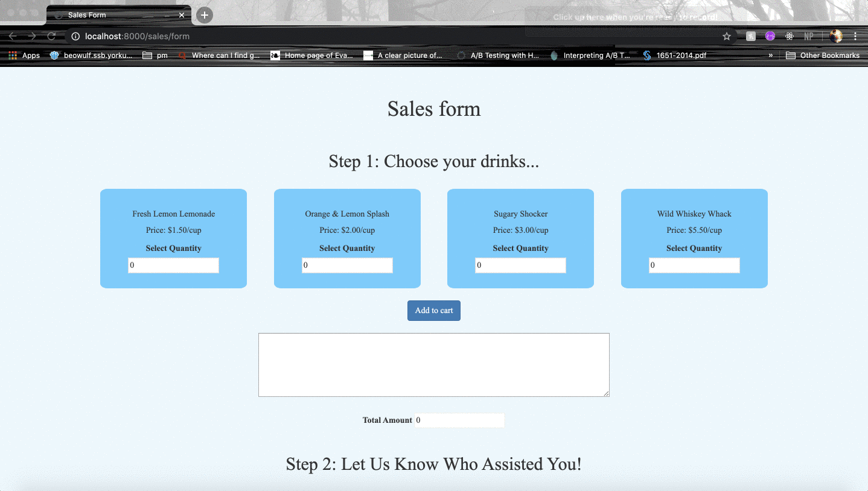Click the 'Step 2: Let Us Know Who Assisted You!' heading

[x=434, y=464]
